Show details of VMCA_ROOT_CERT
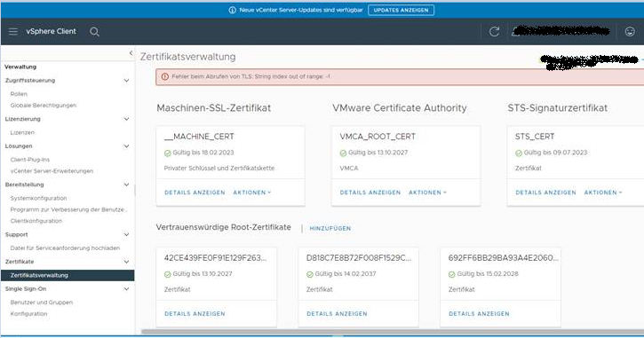Viewport: 644px width, 338px height. (370, 193)
